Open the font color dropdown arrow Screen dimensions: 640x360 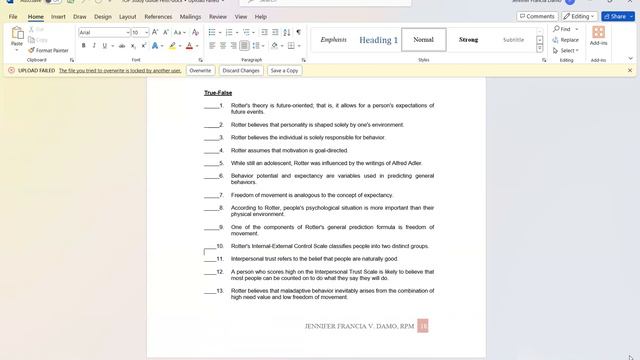tap(197, 46)
